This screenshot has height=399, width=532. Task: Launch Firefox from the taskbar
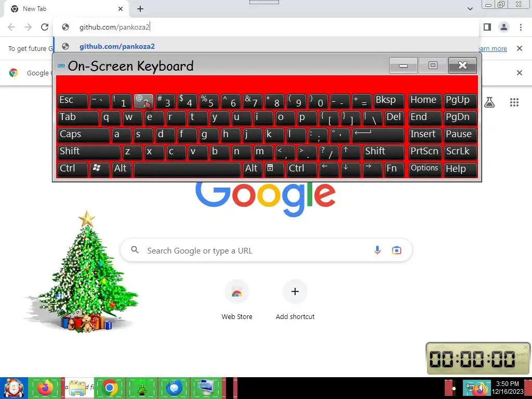click(x=46, y=388)
